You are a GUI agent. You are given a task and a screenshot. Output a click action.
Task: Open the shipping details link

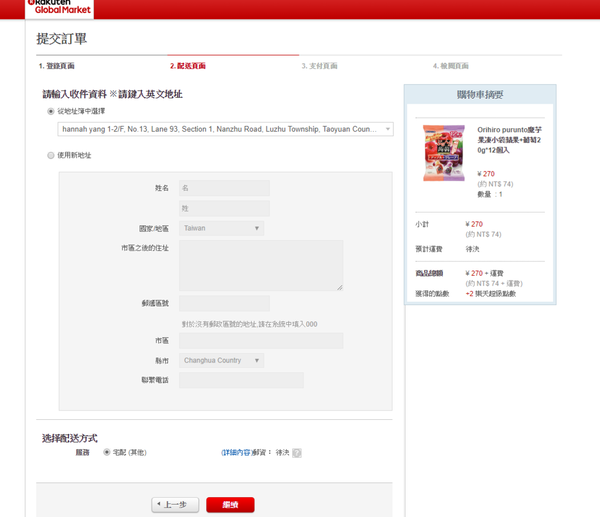[236, 452]
